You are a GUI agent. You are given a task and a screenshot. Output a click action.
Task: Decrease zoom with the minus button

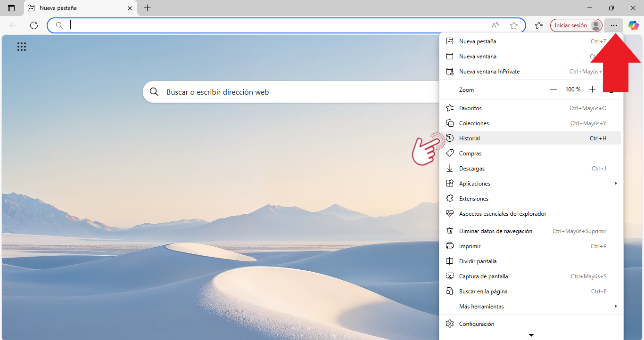pyautogui.click(x=553, y=89)
